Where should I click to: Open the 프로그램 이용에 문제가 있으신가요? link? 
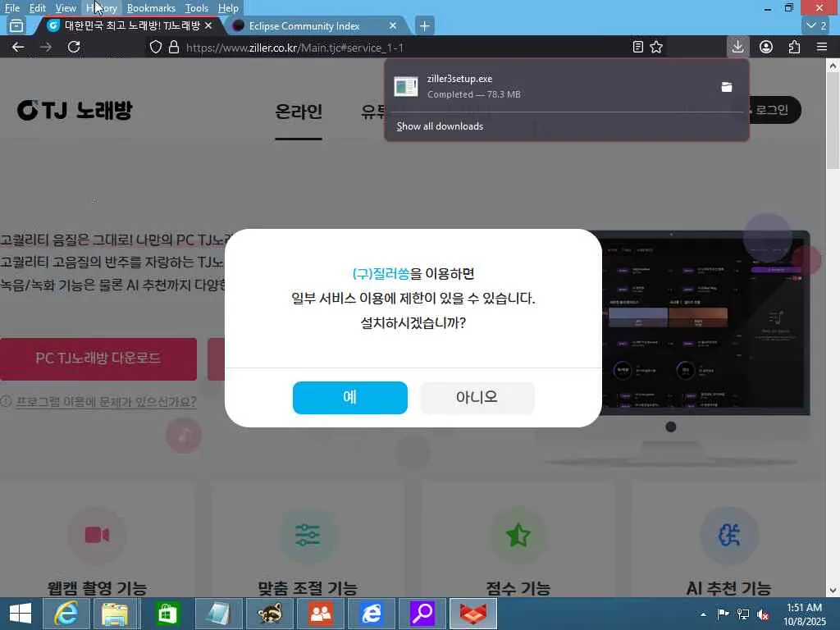coord(106,402)
